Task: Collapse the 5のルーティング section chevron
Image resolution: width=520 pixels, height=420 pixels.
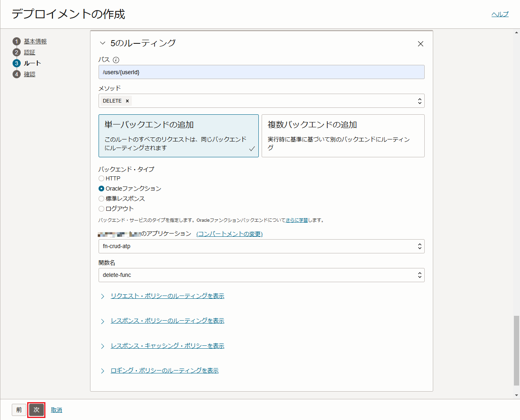Action: click(x=103, y=43)
